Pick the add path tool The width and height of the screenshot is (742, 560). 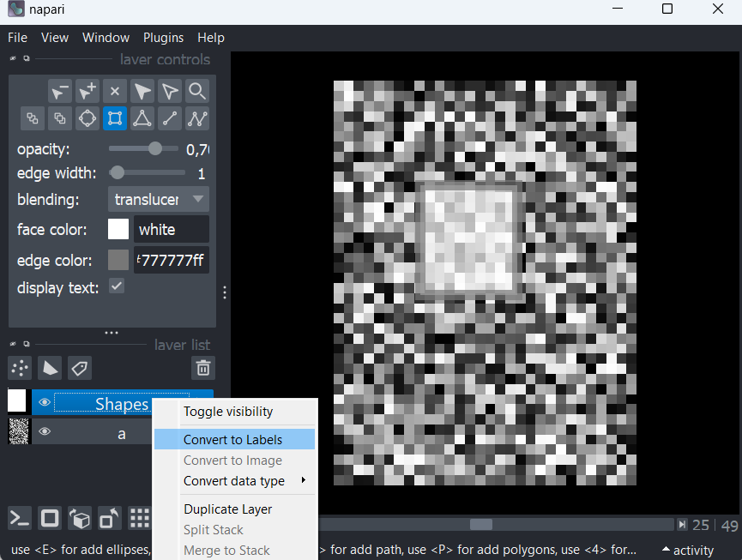pos(196,118)
